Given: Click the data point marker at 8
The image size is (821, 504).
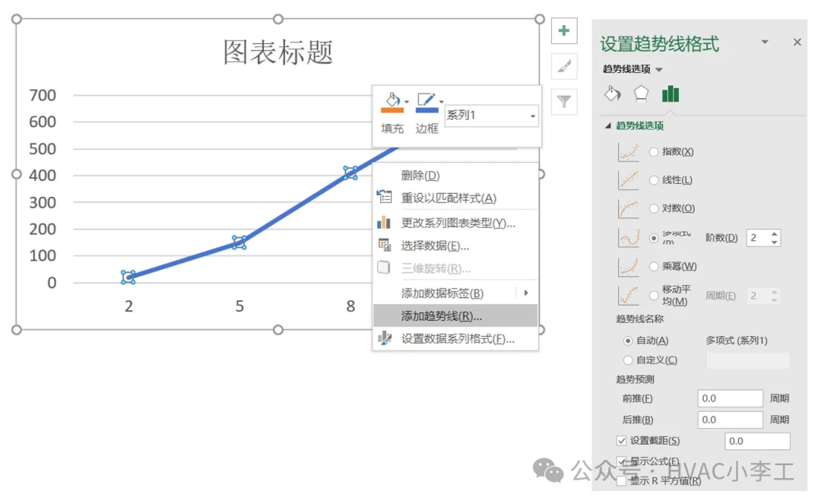Looking at the screenshot, I should tap(350, 173).
